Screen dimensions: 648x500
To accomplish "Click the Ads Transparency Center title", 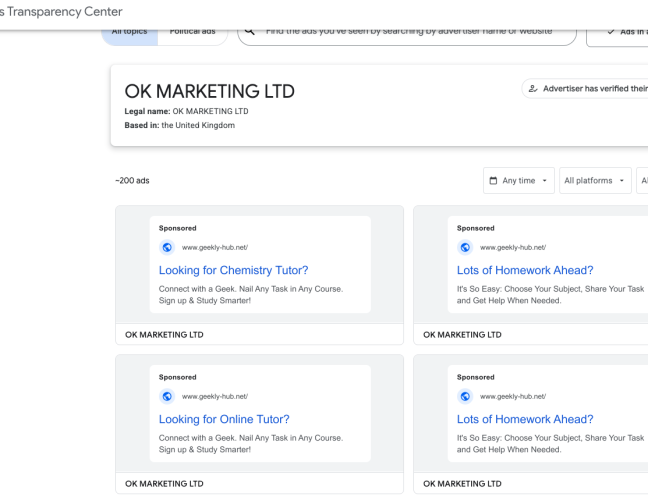I will click(x=62, y=12).
